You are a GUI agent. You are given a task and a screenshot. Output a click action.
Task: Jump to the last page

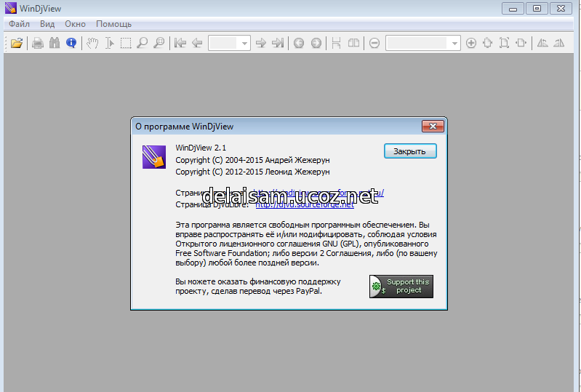278,44
